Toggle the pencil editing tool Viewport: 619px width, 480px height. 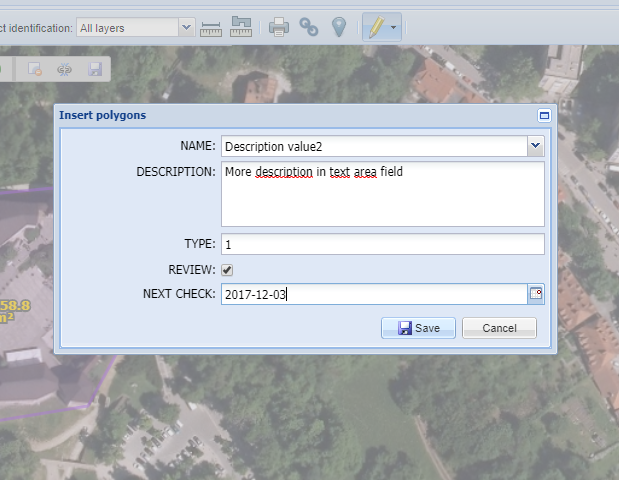(x=376, y=27)
